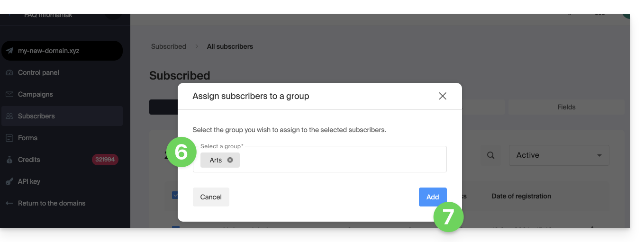Screen dimensions: 644x242
Task: Click the Return to the domains arrow icon
Action: [9, 203]
